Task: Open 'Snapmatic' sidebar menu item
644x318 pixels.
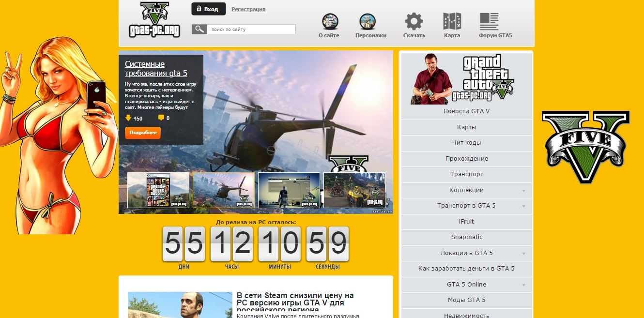Action: [x=467, y=237]
